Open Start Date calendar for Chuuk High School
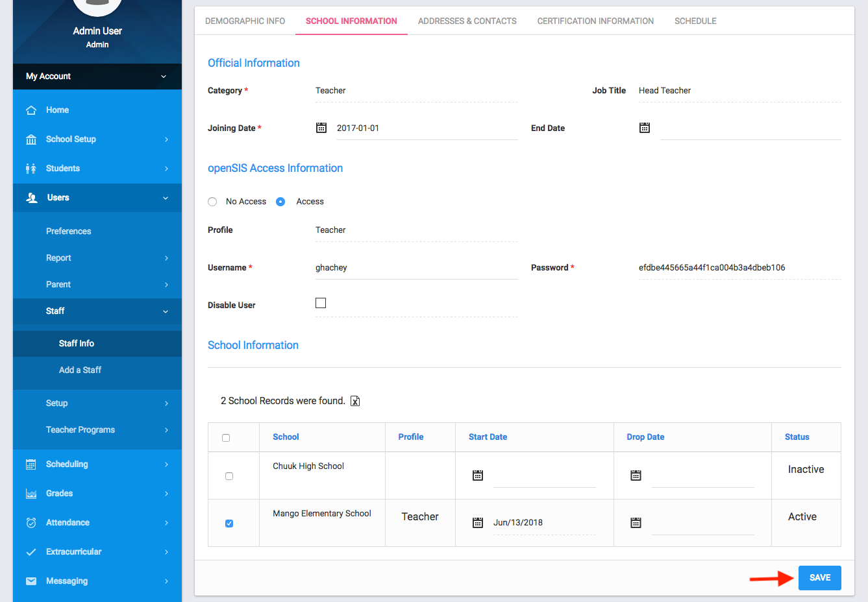 [478, 476]
